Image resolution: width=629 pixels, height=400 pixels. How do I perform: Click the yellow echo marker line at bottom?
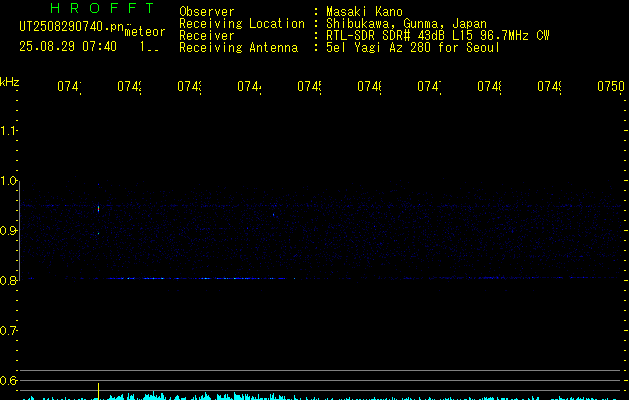[98, 391]
